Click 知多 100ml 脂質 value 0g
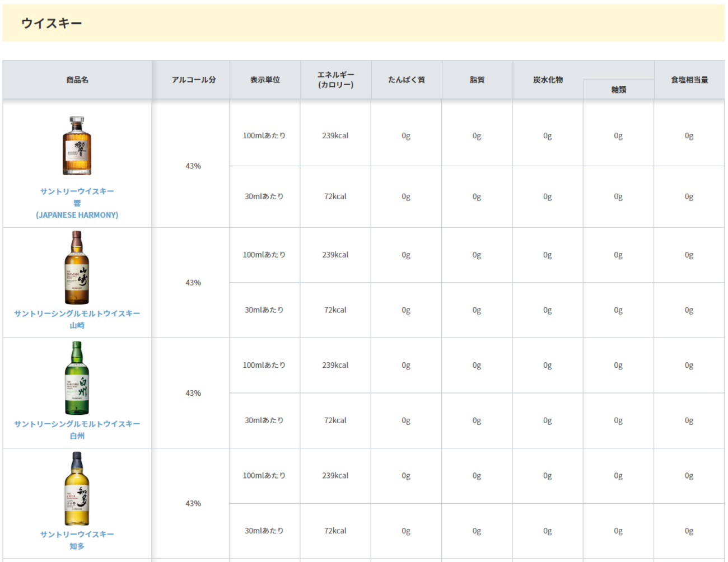728x562 pixels. click(477, 476)
